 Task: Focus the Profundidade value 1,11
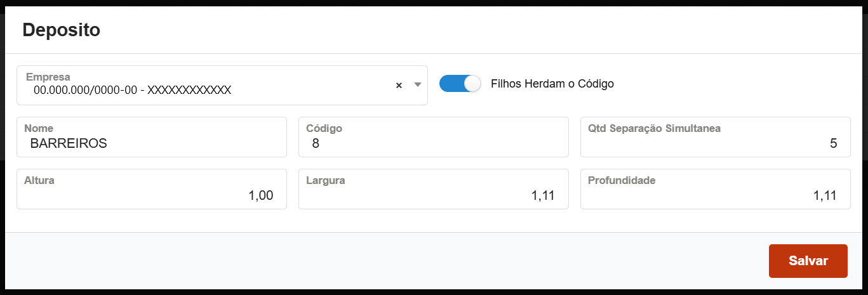click(825, 195)
